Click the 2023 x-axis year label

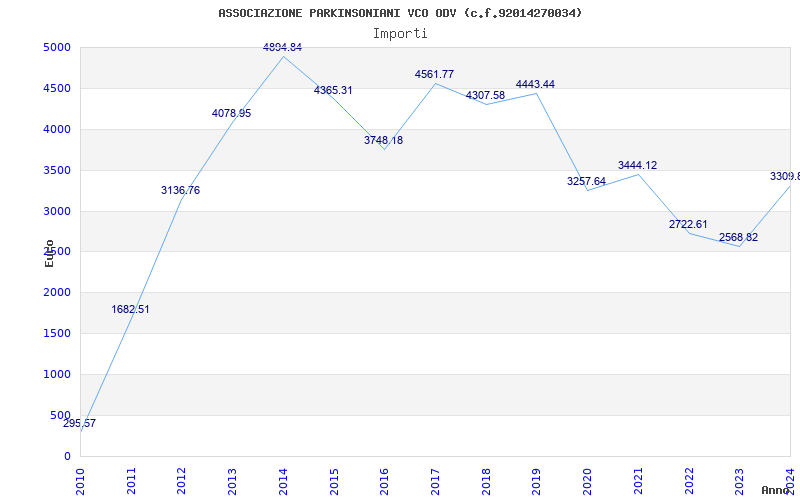pyautogui.click(x=739, y=481)
